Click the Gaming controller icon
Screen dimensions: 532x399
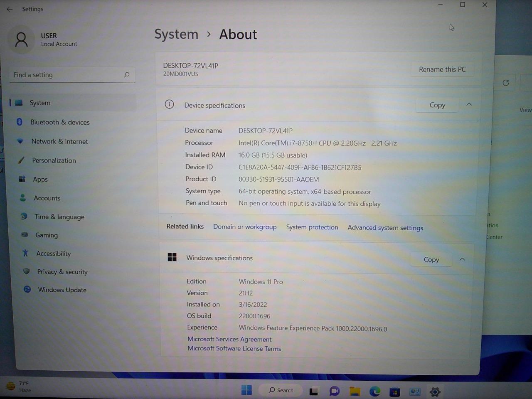click(25, 235)
